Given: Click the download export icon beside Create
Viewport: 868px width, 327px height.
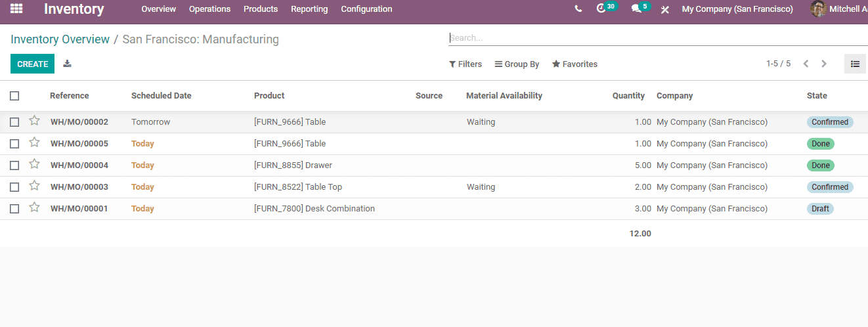Looking at the screenshot, I should click(67, 64).
